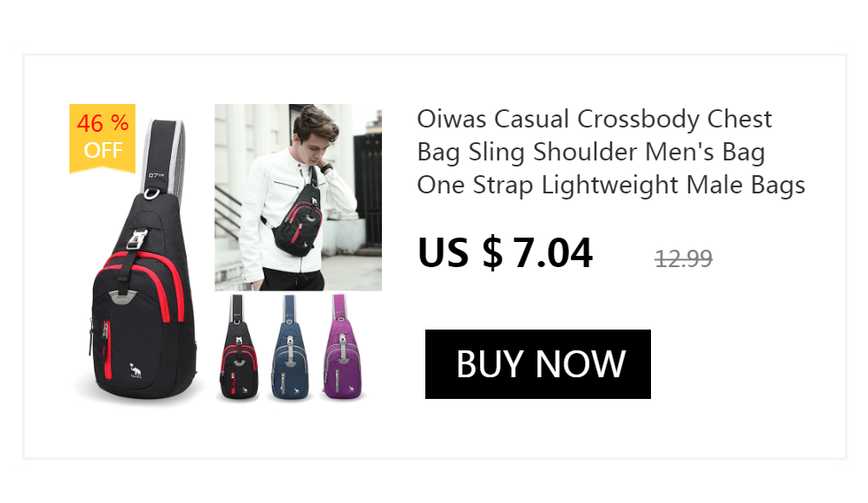
Task: Click the BUY NOW button
Action: (537, 364)
